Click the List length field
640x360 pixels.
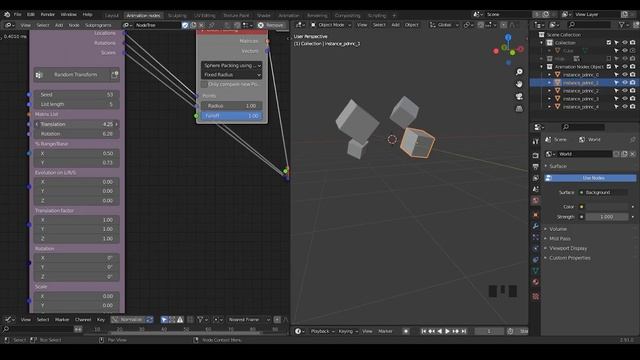(x=76, y=104)
